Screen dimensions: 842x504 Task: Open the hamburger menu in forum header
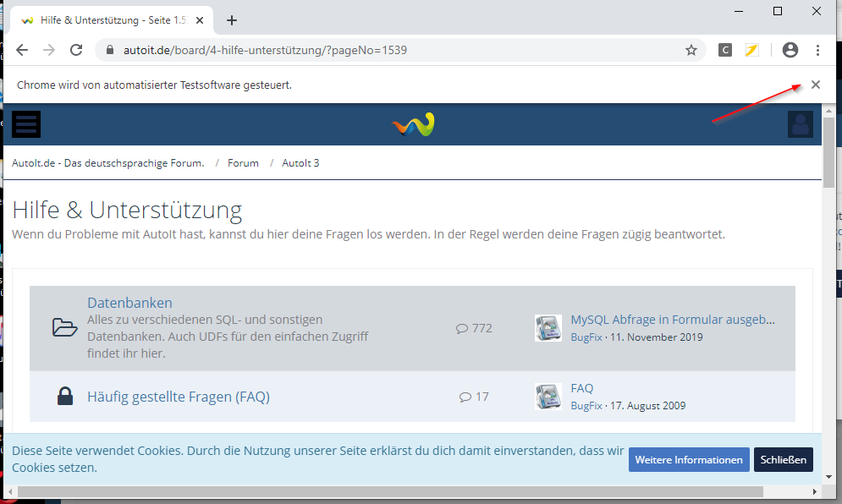coord(26,124)
